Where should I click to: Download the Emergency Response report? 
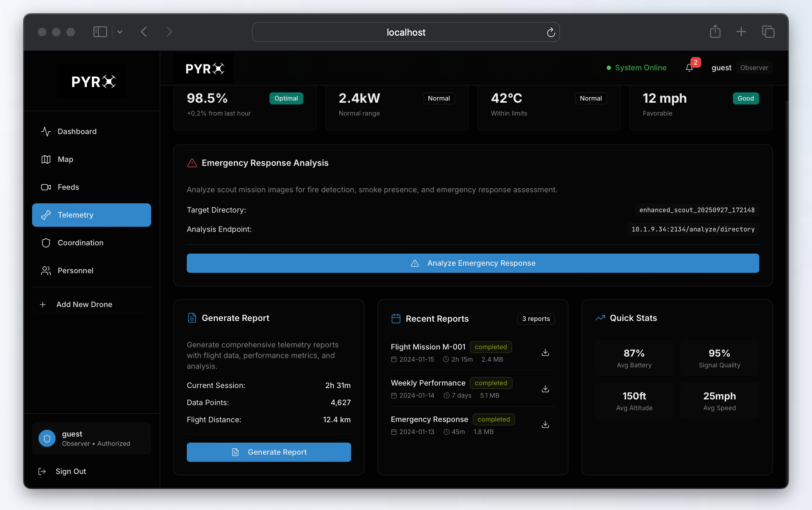(545, 424)
